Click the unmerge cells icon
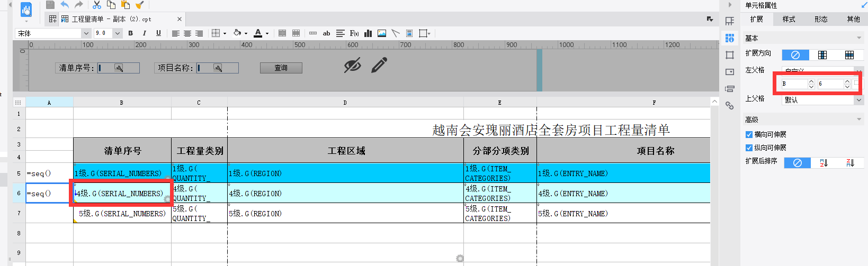The image size is (868, 266). (x=296, y=33)
